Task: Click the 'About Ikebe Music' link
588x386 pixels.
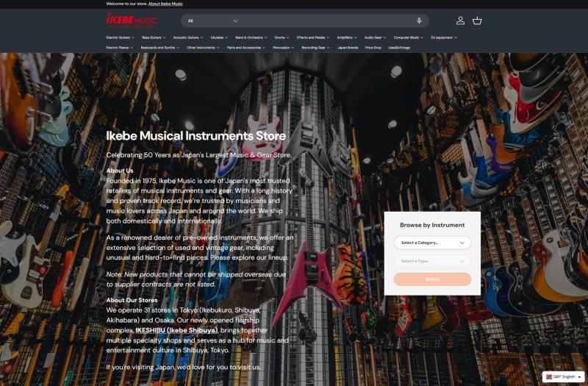Action: (x=165, y=4)
